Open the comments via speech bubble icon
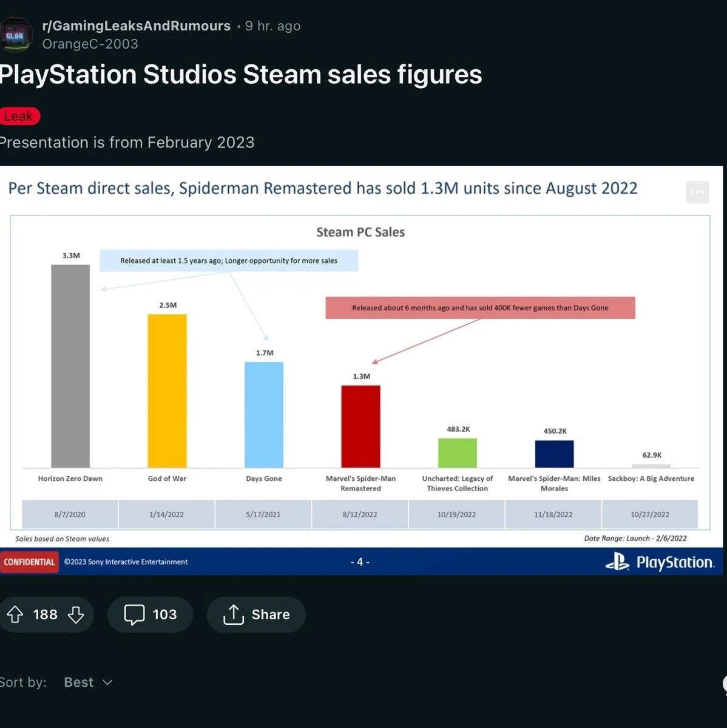Screen dimensions: 727x728 point(134,614)
